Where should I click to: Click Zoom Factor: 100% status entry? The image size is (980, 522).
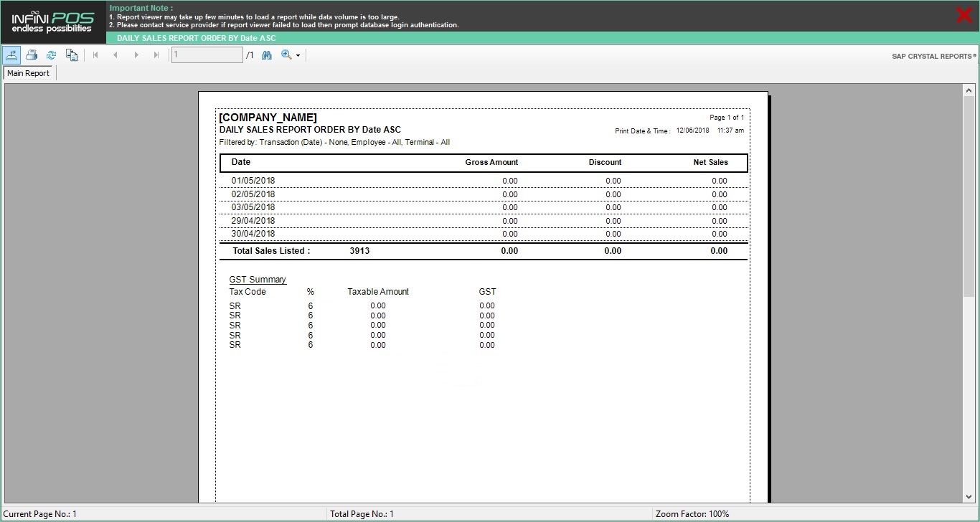(x=692, y=514)
